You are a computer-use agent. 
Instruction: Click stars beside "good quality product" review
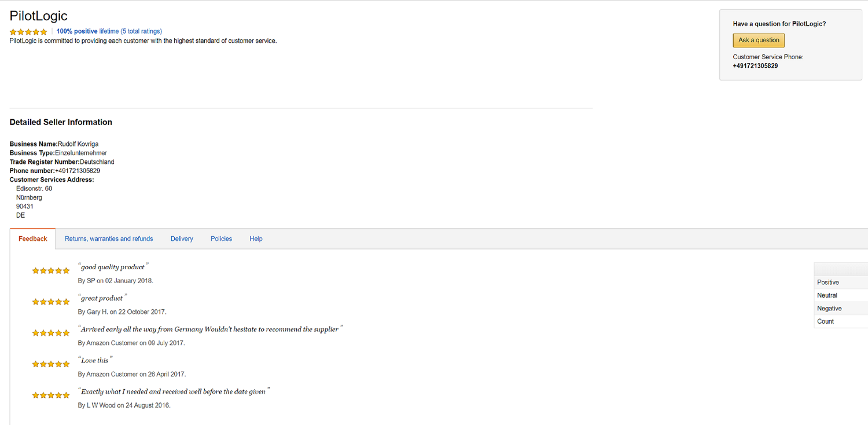coord(51,270)
